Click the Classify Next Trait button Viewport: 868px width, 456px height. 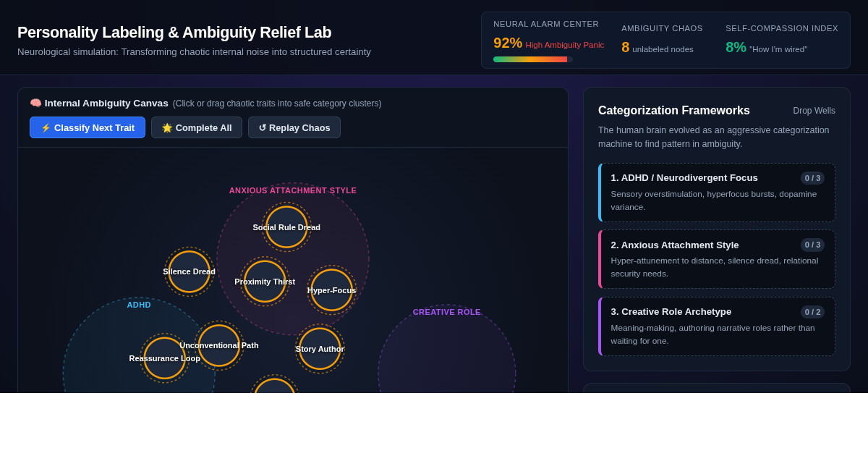pyautogui.click(x=88, y=127)
